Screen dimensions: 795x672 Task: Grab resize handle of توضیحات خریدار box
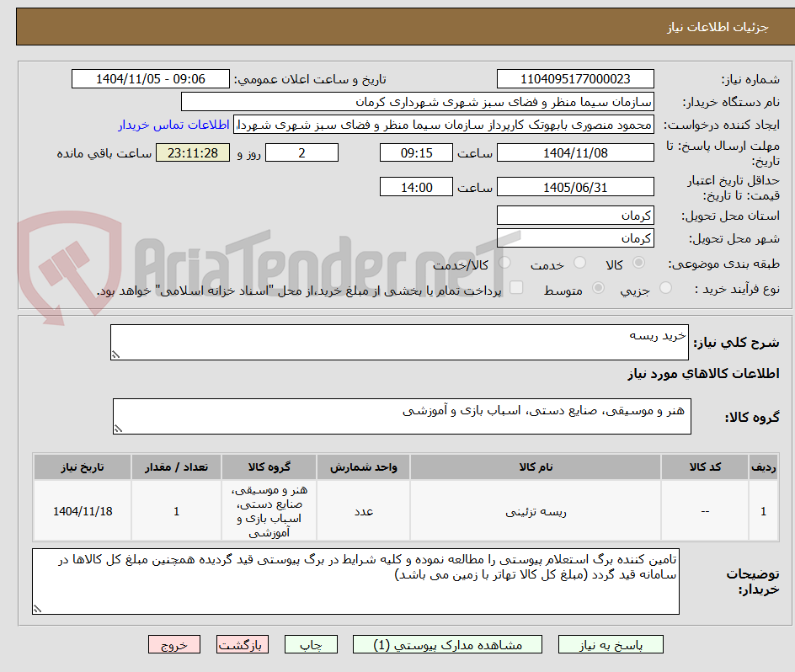38,609
